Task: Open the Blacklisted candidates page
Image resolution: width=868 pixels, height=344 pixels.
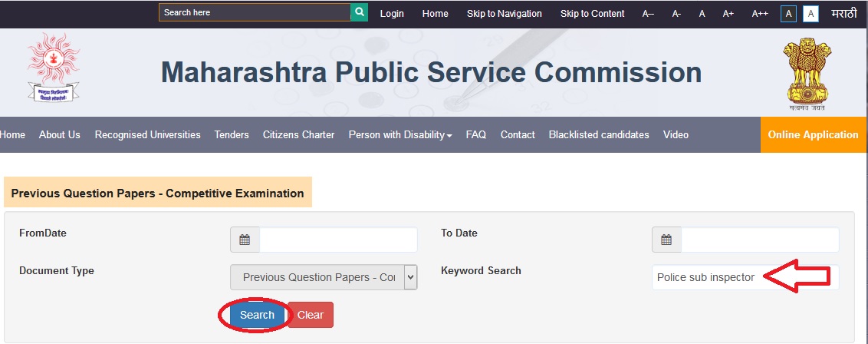Action: click(598, 134)
